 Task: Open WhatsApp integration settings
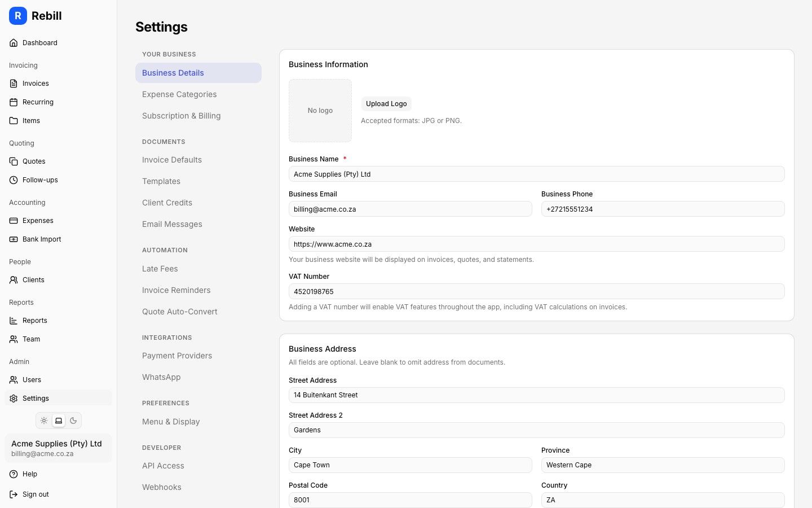click(198, 377)
